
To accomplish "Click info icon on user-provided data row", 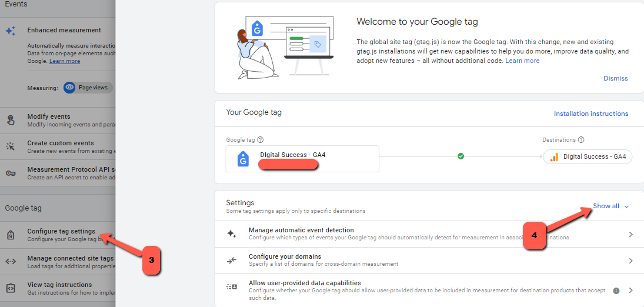I will (x=616, y=291).
